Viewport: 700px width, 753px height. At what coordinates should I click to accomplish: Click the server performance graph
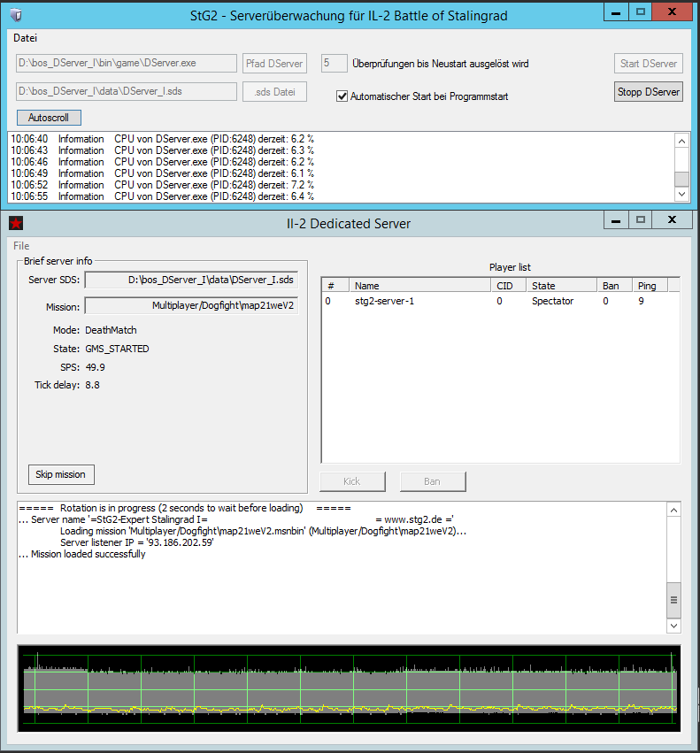tap(350, 688)
